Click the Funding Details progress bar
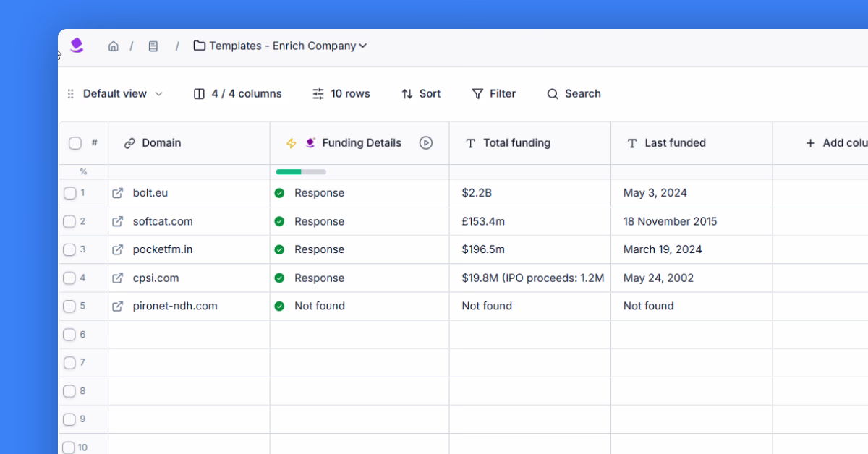Screen dimensions: 868x454 [301, 172]
